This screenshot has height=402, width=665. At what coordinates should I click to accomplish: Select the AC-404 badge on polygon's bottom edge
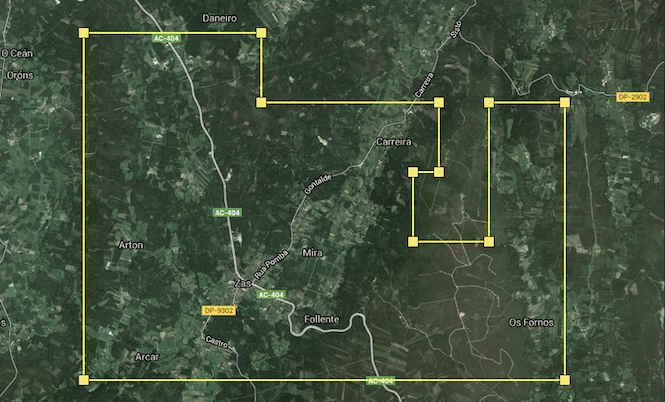tap(380, 380)
